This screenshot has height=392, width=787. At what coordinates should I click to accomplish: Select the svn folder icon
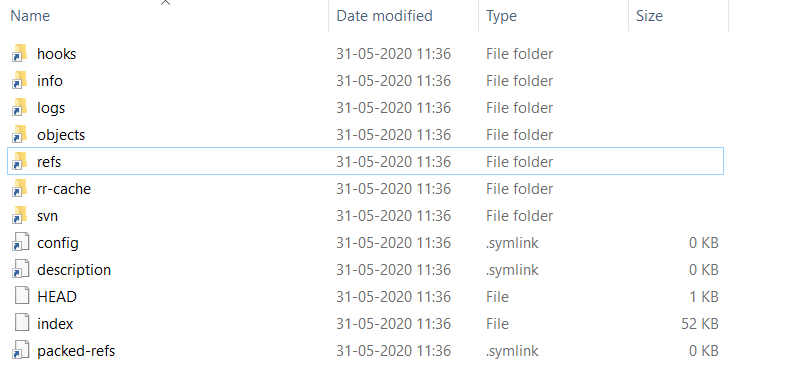20,216
